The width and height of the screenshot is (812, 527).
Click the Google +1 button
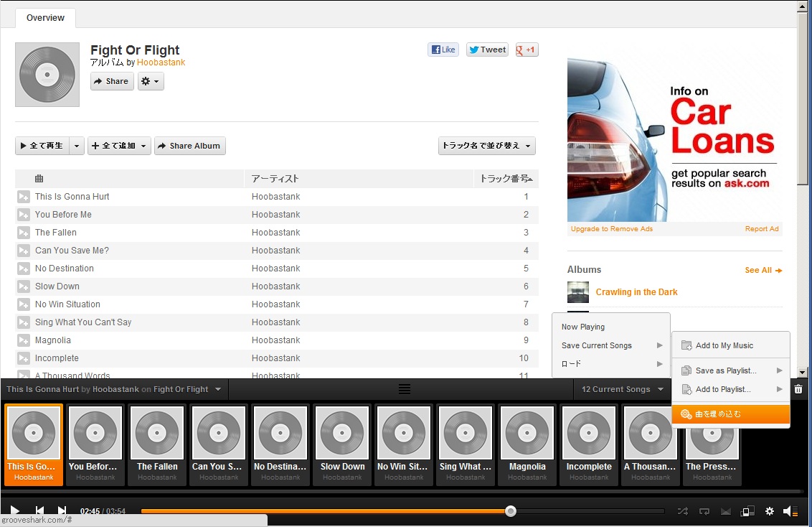coord(527,50)
